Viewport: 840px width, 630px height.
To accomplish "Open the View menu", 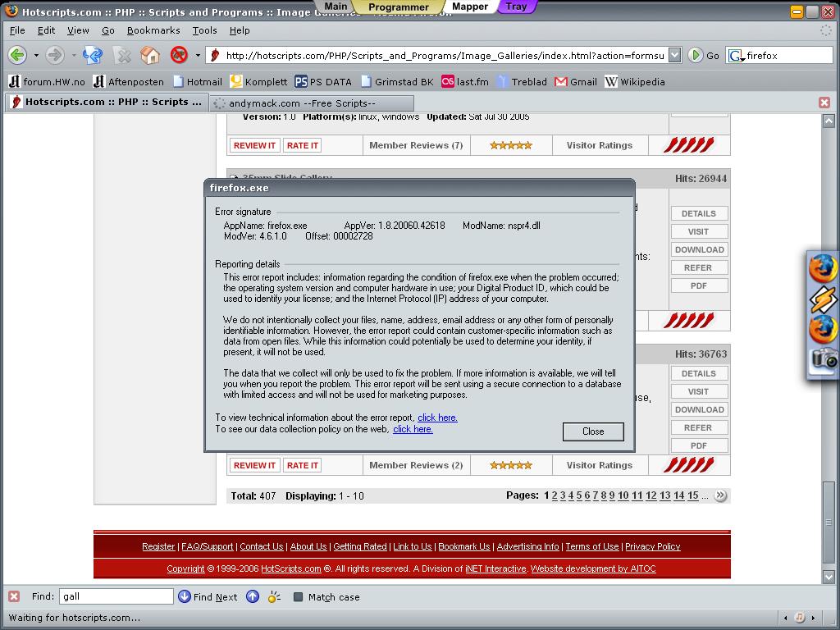I will point(78,30).
